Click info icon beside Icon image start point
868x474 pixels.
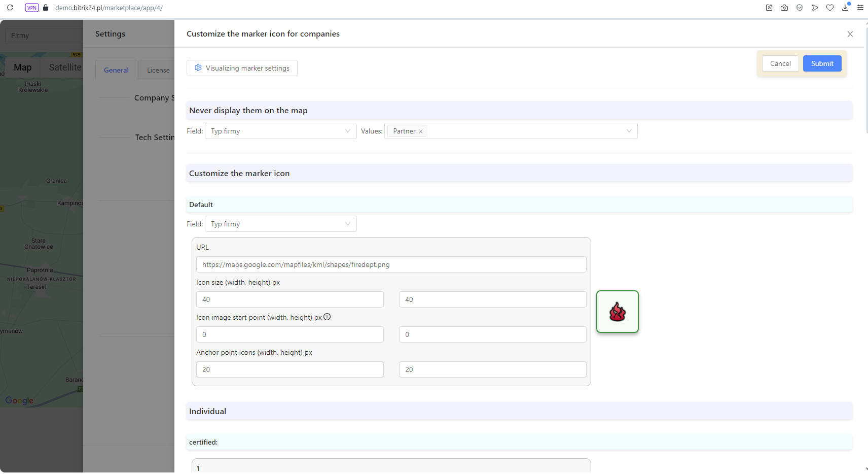(x=327, y=317)
